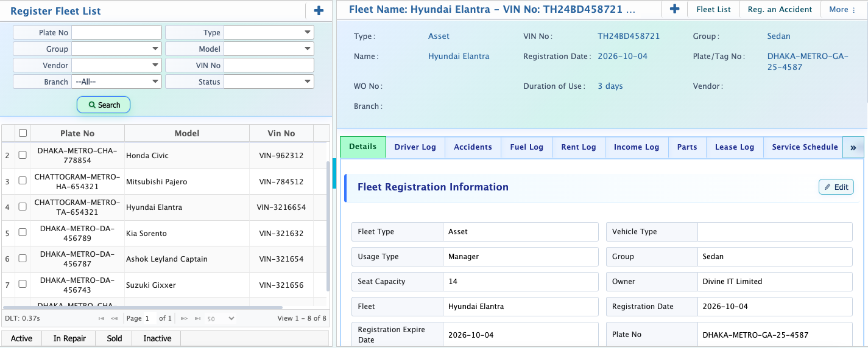Click the Suzuki Gixxer model cell
Image resolution: width=868 pixels, height=348 pixels.
click(187, 285)
